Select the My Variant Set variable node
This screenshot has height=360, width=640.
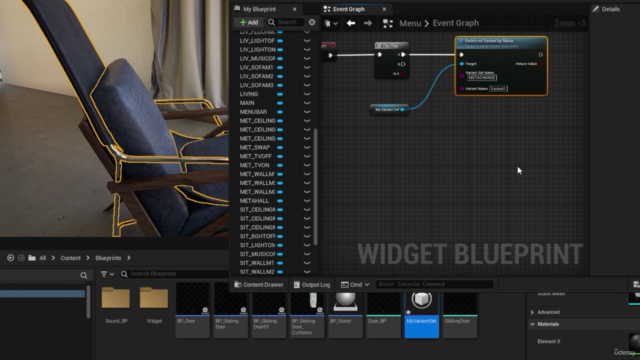click(x=389, y=109)
